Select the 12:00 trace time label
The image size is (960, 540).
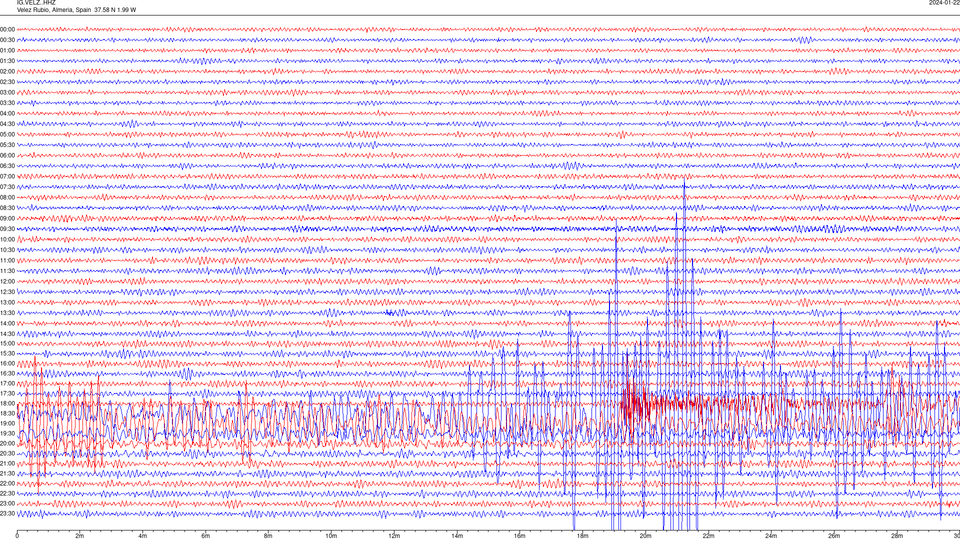7,281
